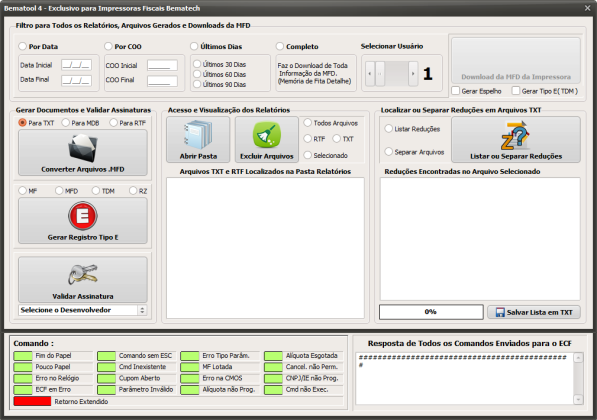Click the green Pouco Papel indicator
The width and height of the screenshot is (597, 420).
click(x=23, y=367)
